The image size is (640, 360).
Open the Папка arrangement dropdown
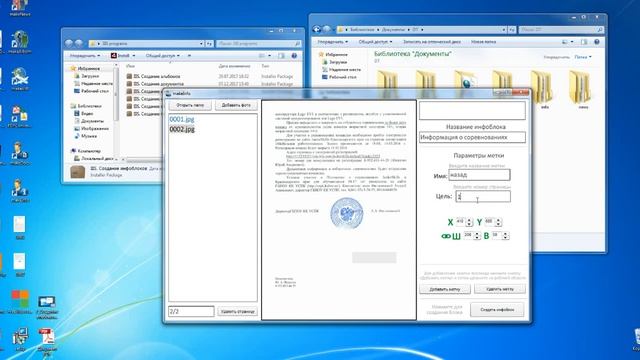pyautogui.click(x=583, y=58)
